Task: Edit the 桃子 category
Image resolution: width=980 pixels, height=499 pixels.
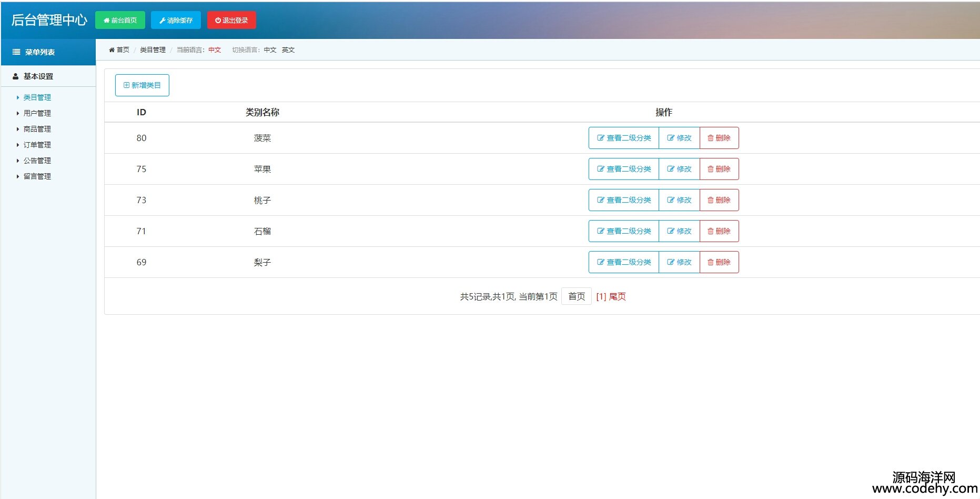Action: click(679, 200)
